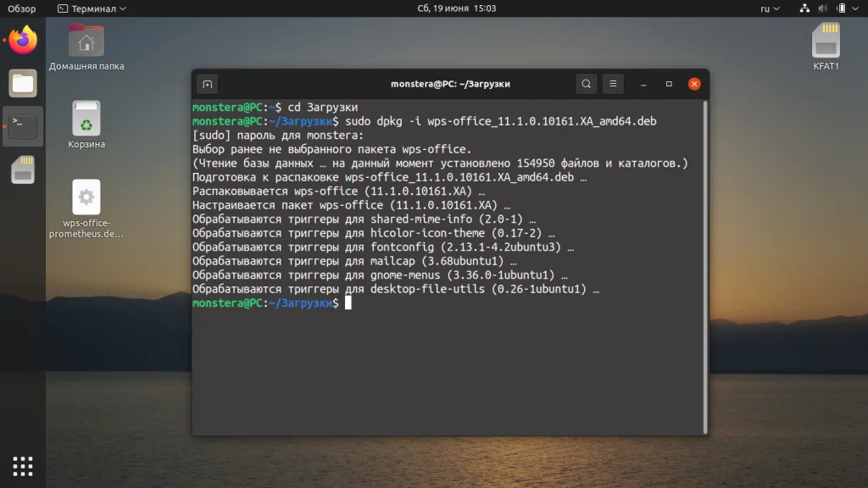Click the 'Чтение базы данных' output line
This screenshot has width=868, height=488.
pos(440,164)
